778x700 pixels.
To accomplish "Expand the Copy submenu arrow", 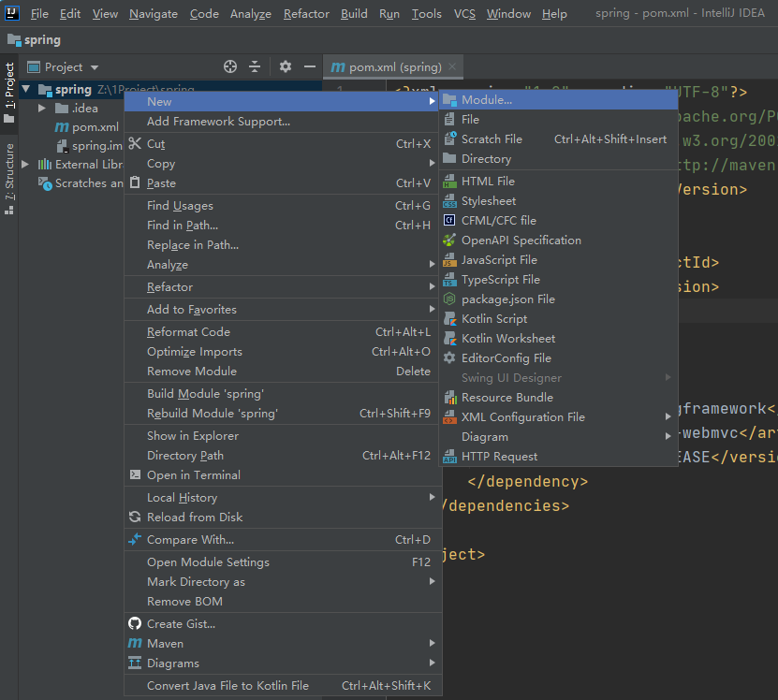I will [433, 163].
